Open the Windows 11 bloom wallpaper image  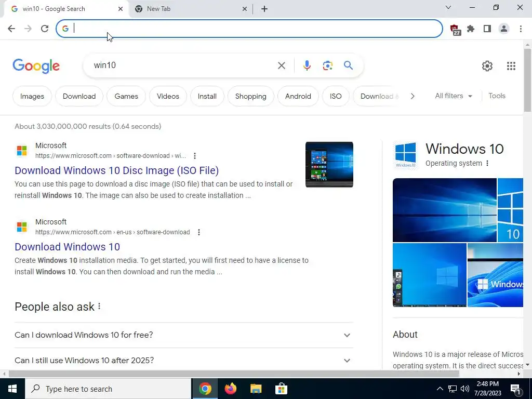point(495,275)
